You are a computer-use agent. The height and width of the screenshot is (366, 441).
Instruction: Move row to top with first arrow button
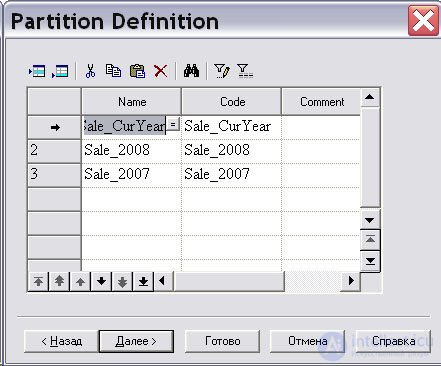coord(38,282)
